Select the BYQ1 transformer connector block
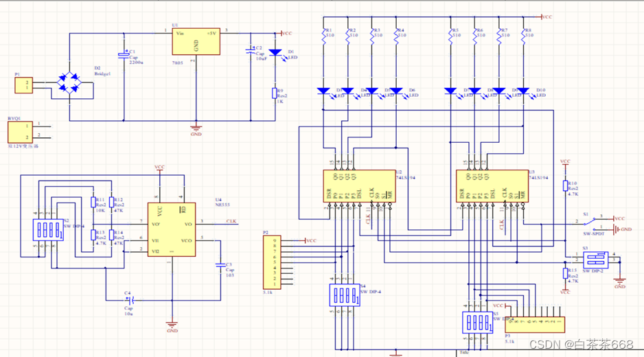This screenshot has height=357, width=644. pyautogui.click(x=20, y=132)
